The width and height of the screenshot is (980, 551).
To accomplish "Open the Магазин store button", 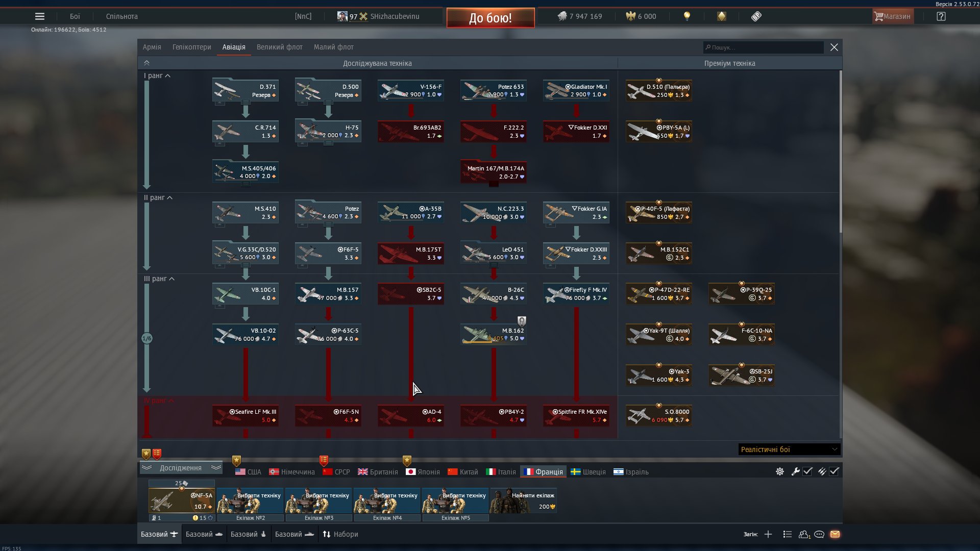I will coord(892,16).
